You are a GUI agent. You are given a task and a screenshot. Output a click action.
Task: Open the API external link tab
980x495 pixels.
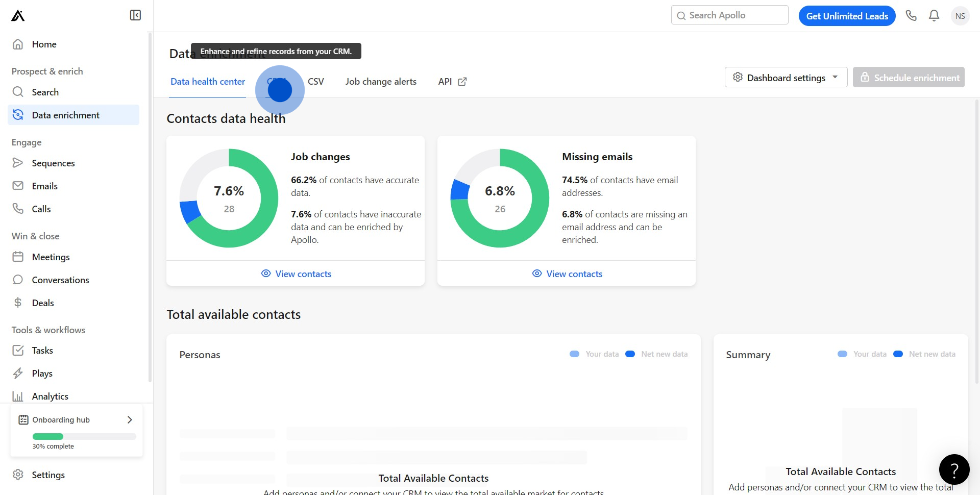tap(452, 82)
